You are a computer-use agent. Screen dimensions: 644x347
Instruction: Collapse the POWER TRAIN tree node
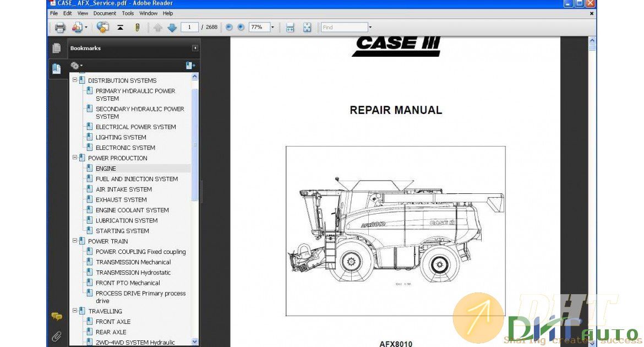pos(75,241)
